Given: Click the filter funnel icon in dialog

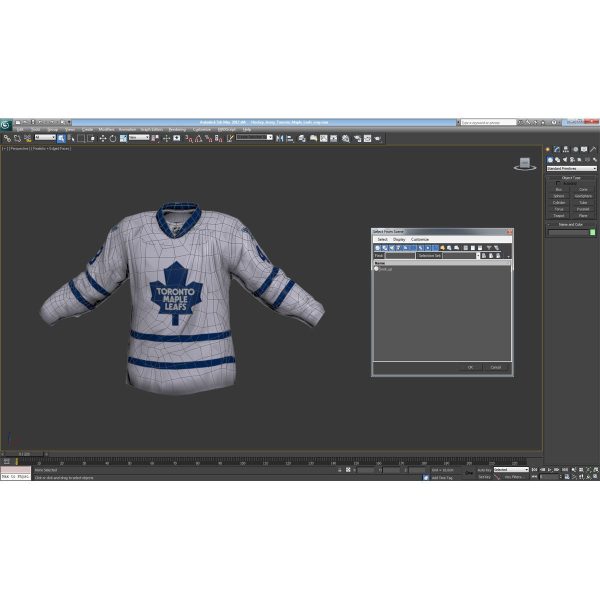Looking at the screenshot, I should coord(489,248).
